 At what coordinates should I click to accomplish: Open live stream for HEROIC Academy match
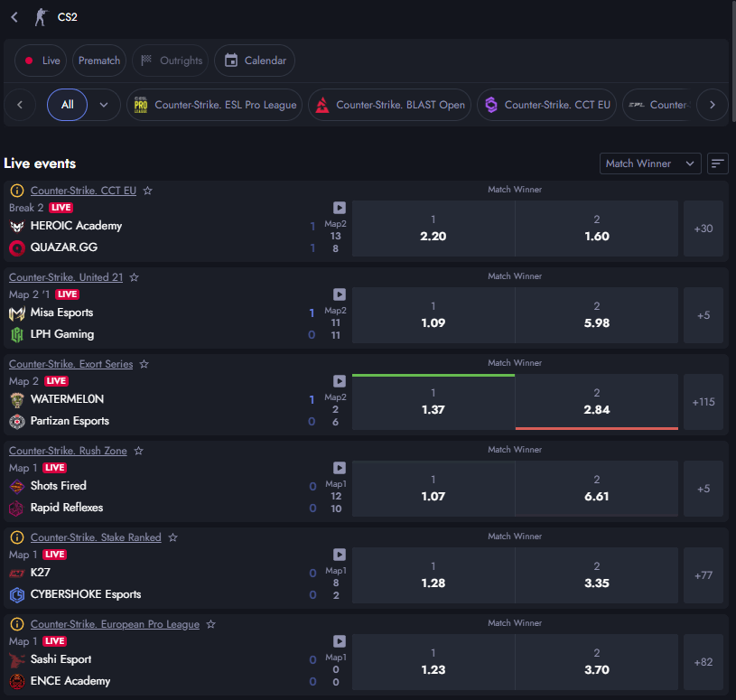tap(339, 208)
